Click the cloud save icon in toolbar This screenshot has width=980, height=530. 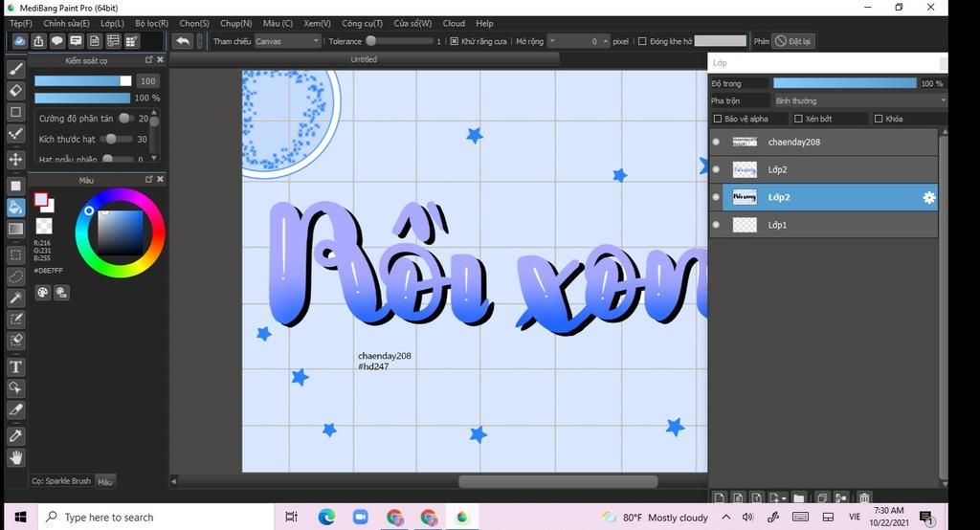tap(19, 41)
